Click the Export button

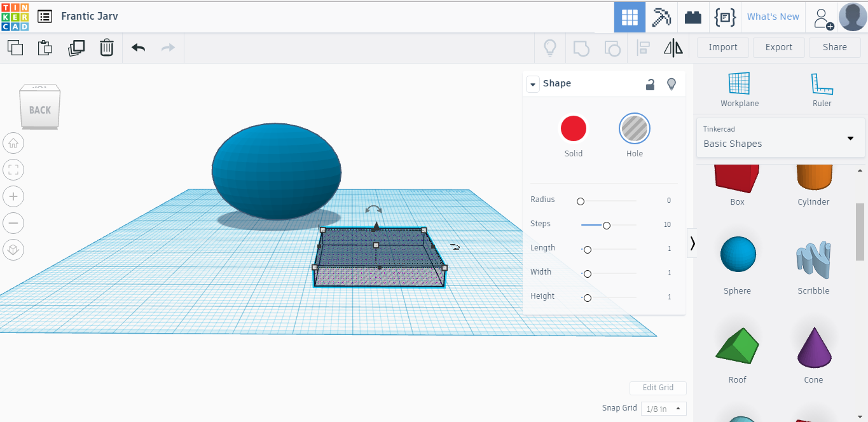point(779,47)
